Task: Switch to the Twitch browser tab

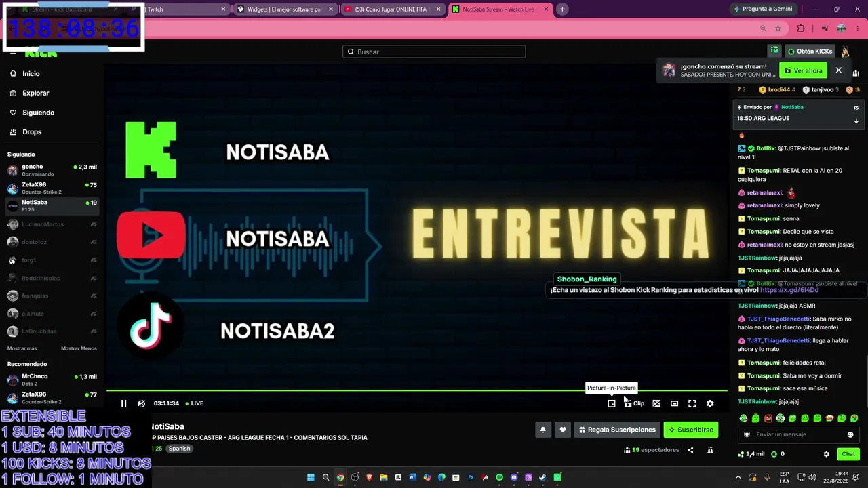Action: point(178,9)
